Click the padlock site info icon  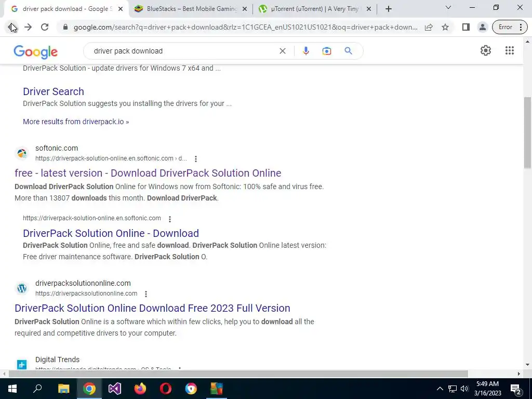click(65, 27)
